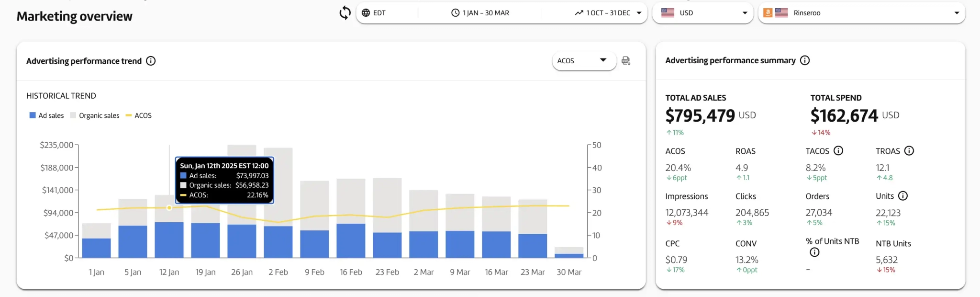The height and width of the screenshot is (297, 980).
Task: Select the 1 JAN – 30 MAR date range
Action: (x=480, y=13)
